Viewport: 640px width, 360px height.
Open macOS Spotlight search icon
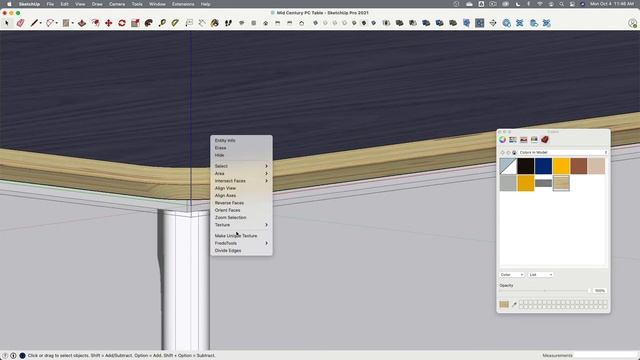[x=562, y=4]
